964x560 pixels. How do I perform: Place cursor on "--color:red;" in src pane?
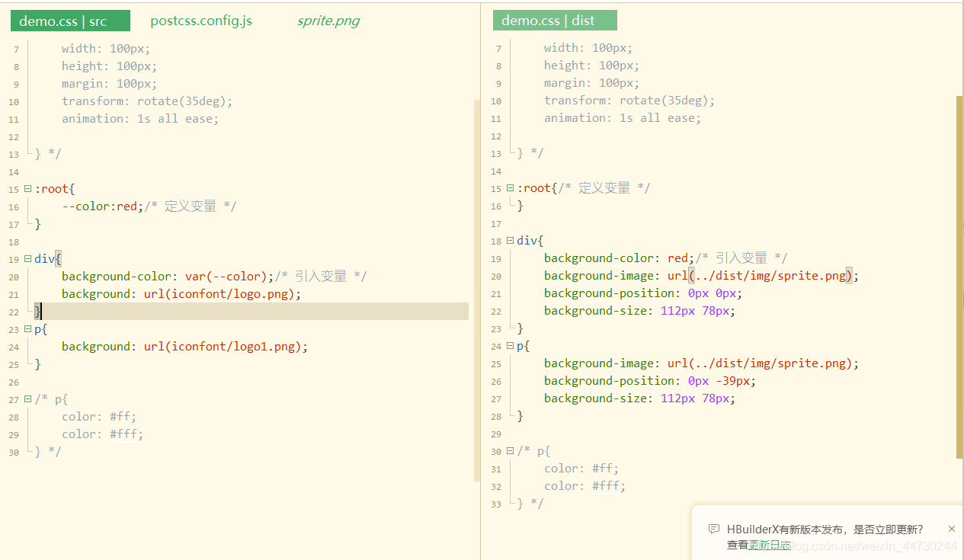point(103,206)
